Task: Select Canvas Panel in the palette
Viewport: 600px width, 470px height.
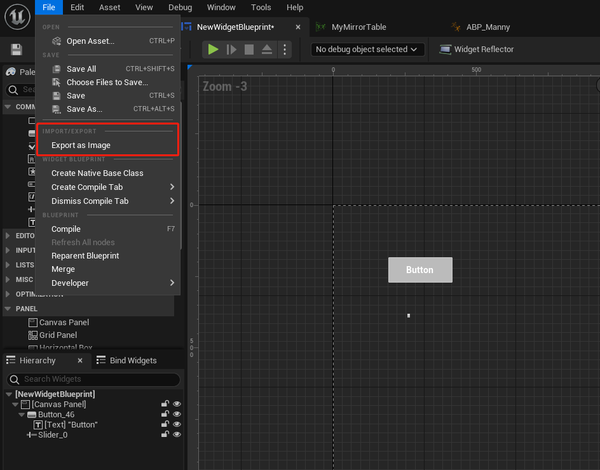Action: (x=64, y=323)
